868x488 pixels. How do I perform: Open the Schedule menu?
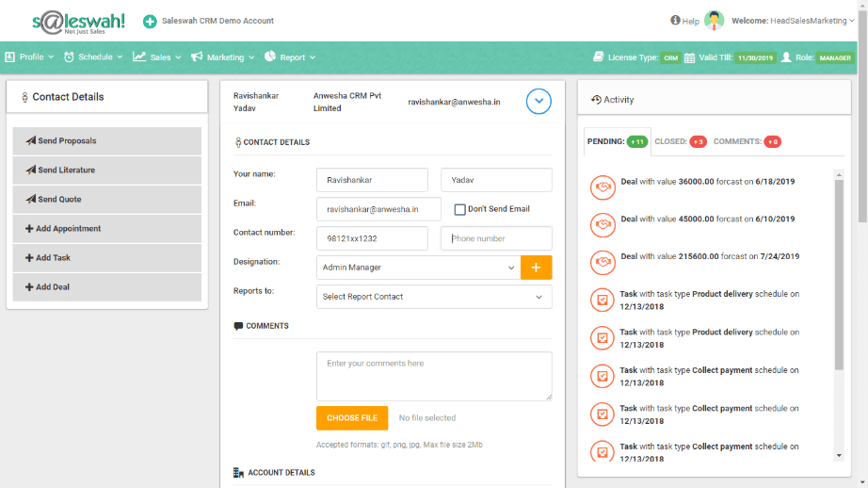click(x=93, y=57)
